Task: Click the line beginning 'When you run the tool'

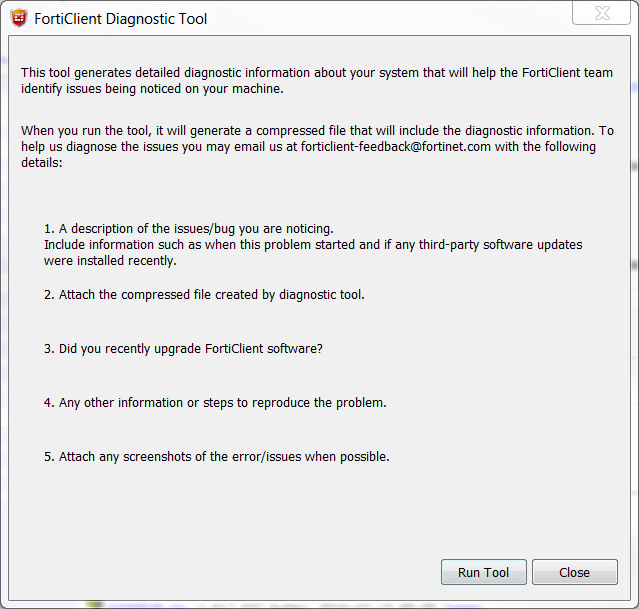Action: (x=317, y=131)
